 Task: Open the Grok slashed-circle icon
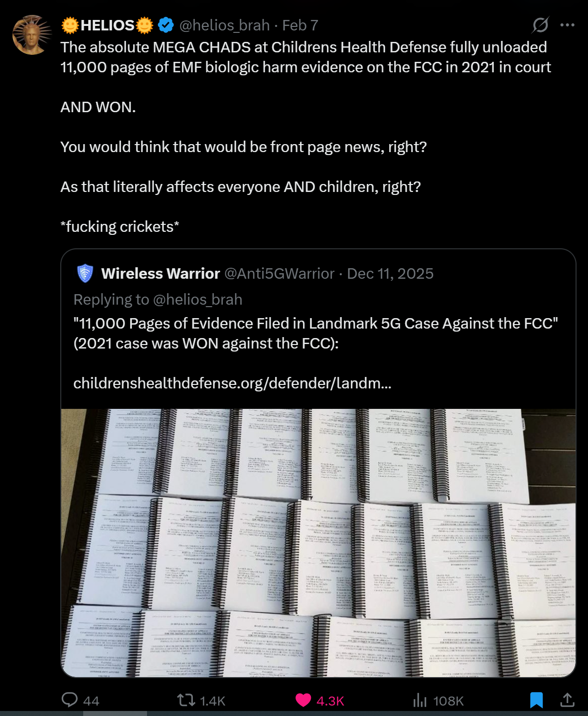pos(540,25)
